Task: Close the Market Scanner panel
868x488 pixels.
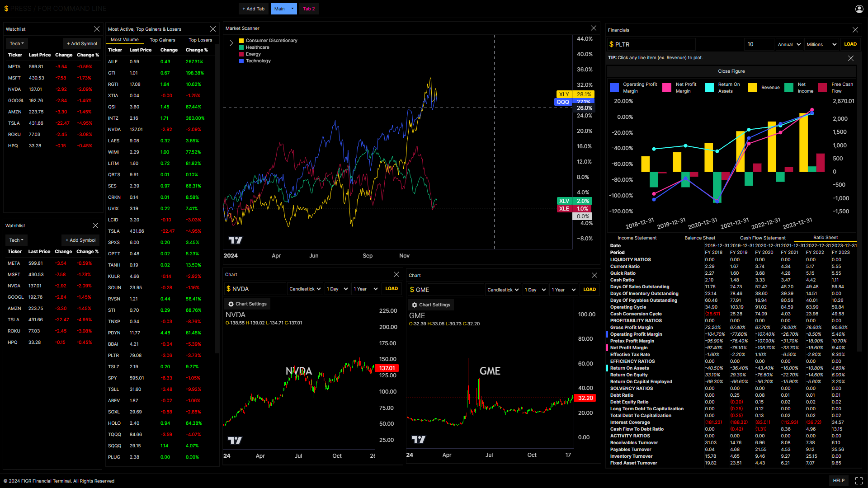Action: pyautogui.click(x=594, y=28)
